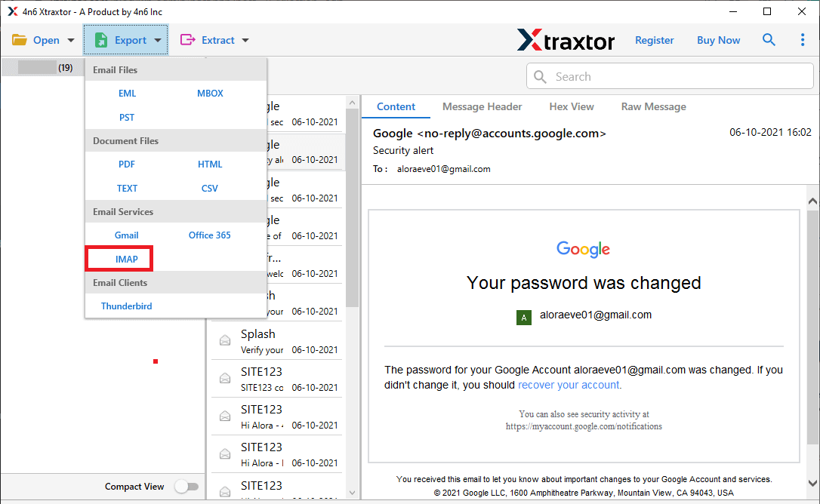Switch to Message Header tab

click(x=482, y=106)
